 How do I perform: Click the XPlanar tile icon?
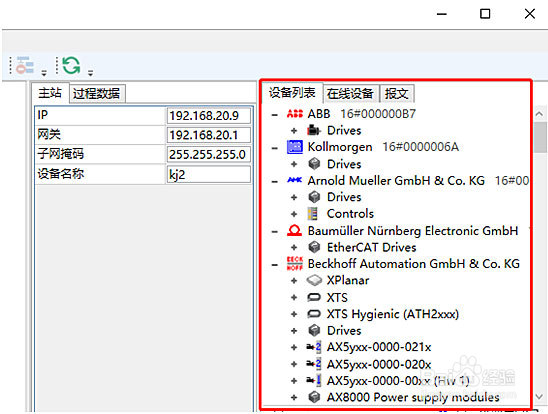(314, 280)
